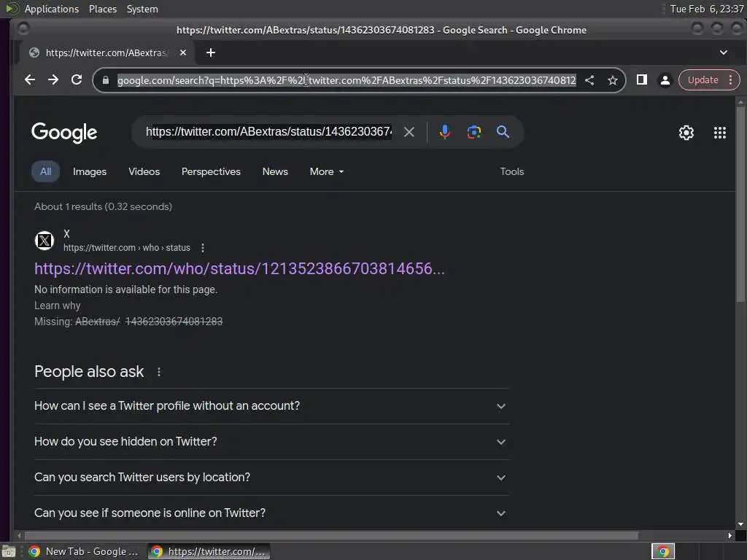Open the Applications menu
Image resolution: width=747 pixels, height=560 pixels.
[x=52, y=9]
